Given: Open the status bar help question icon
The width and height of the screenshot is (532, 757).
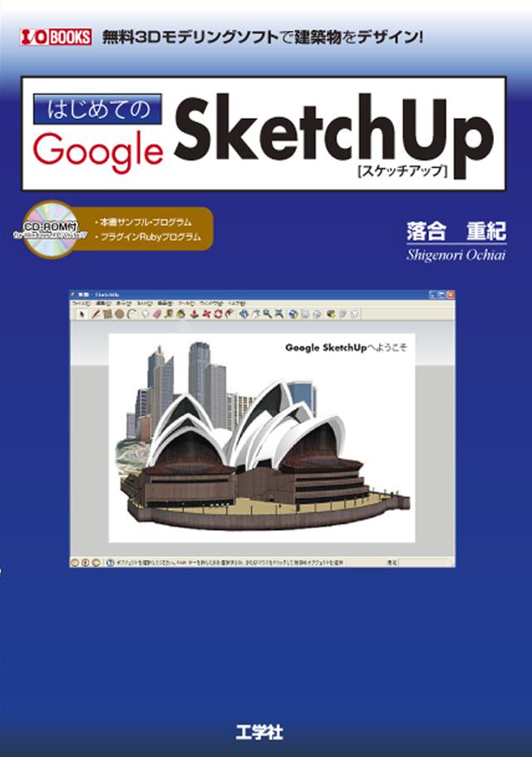Looking at the screenshot, I should click(110, 562).
